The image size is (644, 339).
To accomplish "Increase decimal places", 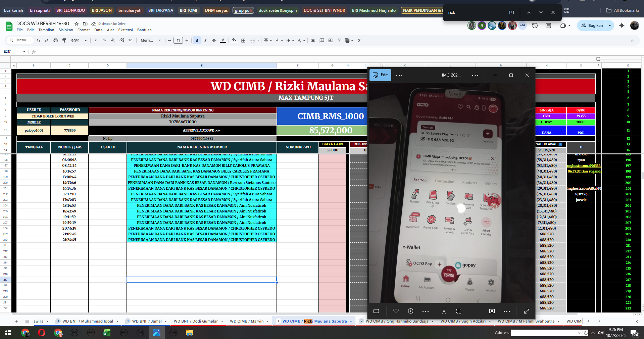I will coord(122,40).
